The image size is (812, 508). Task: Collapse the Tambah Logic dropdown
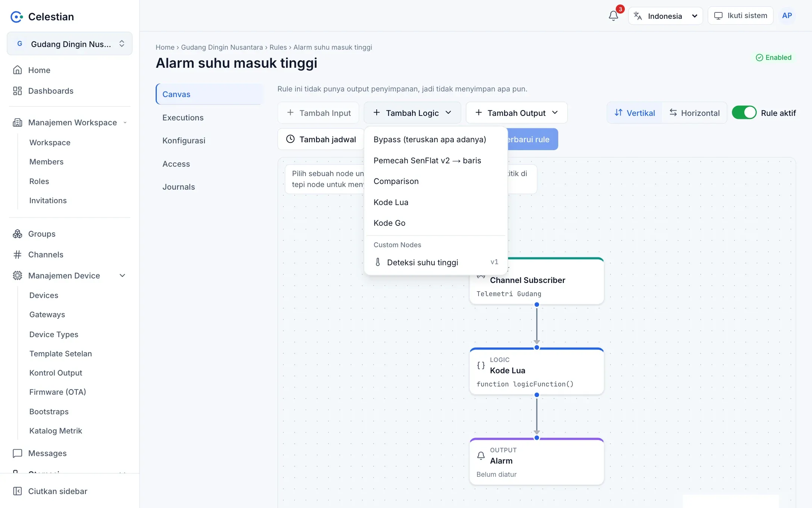pyautogui.click(x=412, y=113)
